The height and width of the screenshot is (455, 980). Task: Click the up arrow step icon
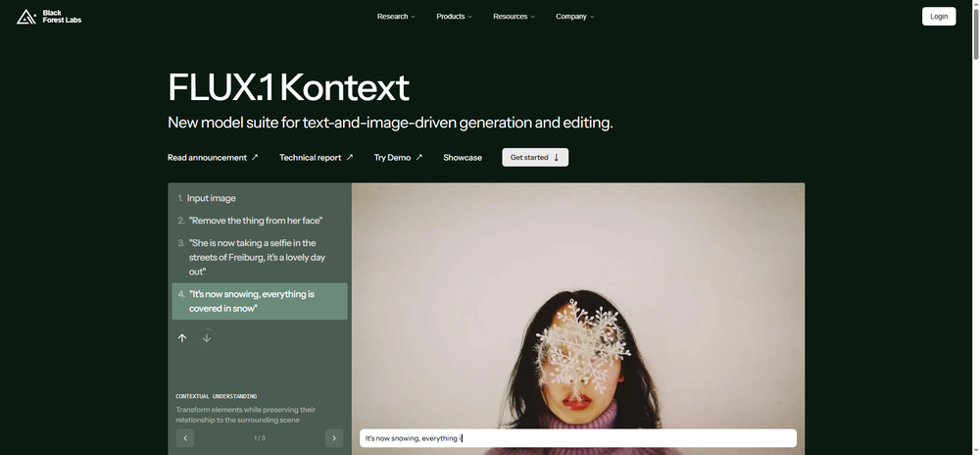(182, 338)
